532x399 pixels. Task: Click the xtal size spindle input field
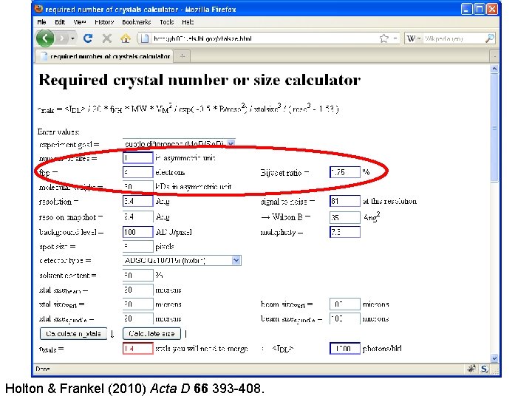point(137,318)
